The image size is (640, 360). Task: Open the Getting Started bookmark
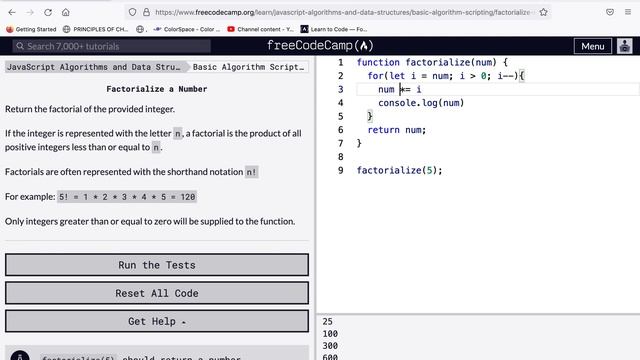coord(31,29)
